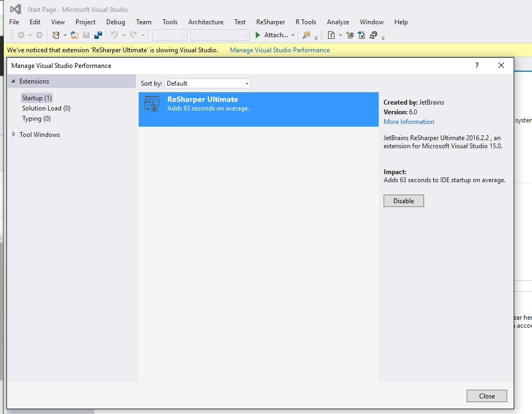Viewport: 532px width, 414px height.
Task: Expand the Tool Windows tree node
Action: tap(13, 135)
